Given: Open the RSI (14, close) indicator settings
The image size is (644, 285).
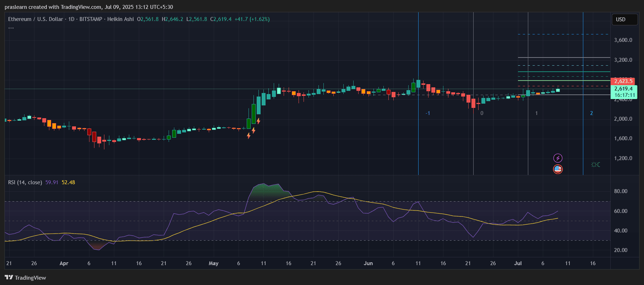Looking at the screenshot, I should click(x=25, y=182).
